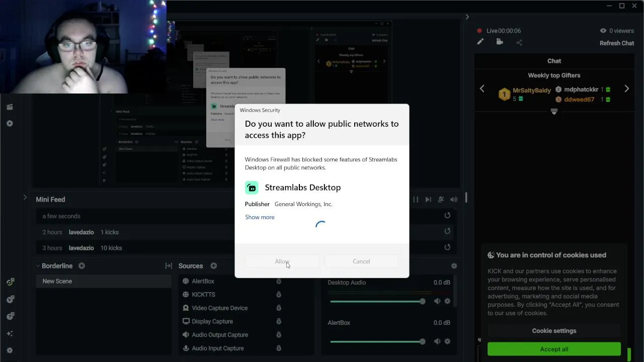This screenshot has height=362, width=644.
Task: Select the Audio Input Capture microphone icon
Action: 186,348
